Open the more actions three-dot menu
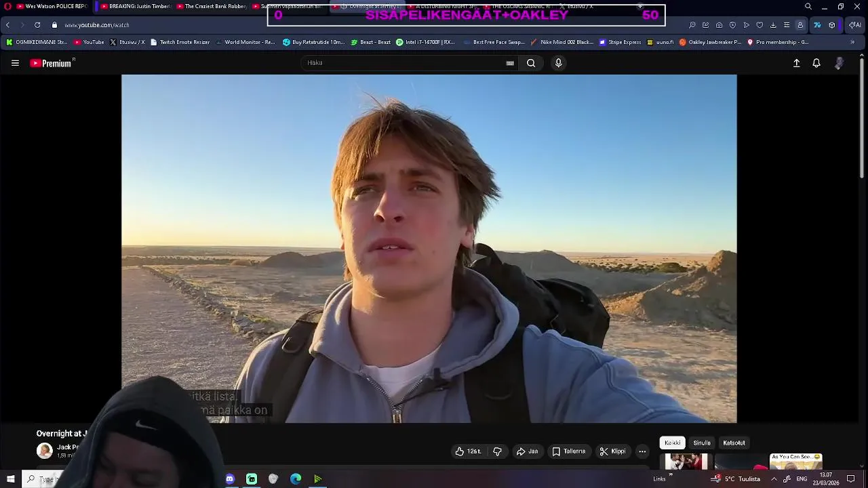 [642, 451]
